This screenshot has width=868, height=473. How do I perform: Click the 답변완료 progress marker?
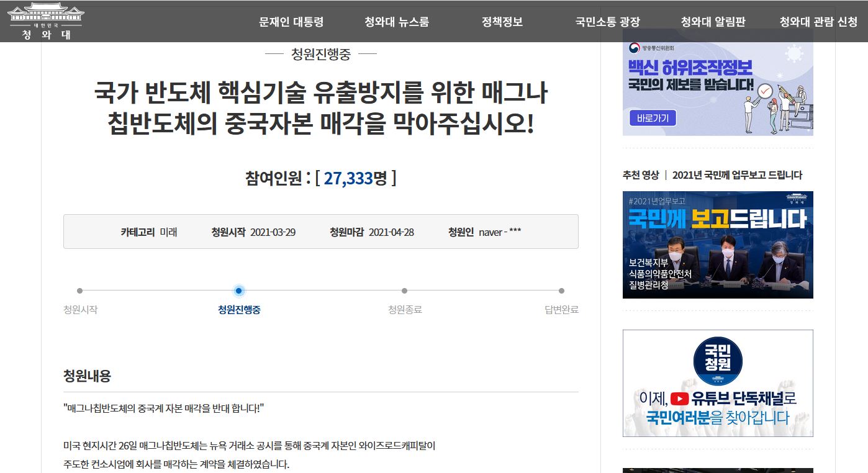coord(563,290)
